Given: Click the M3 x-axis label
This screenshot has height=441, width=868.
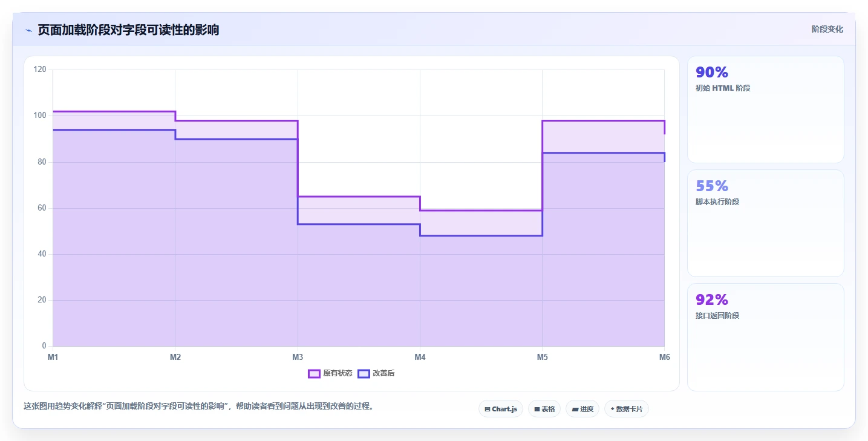Looking at the screenshot, I should pyautogui.click(x=298, y=358).
